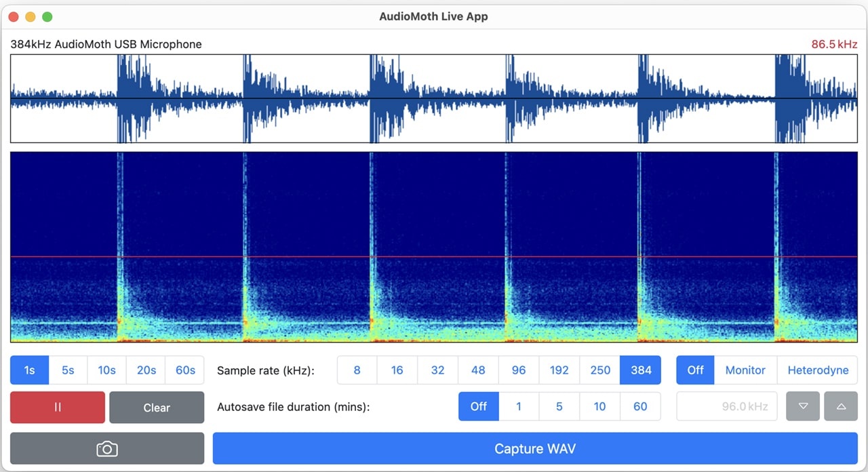Viewport: 868px width, 472px height.
Task: Minimize window with the yellow button
Action: (31, 17)
